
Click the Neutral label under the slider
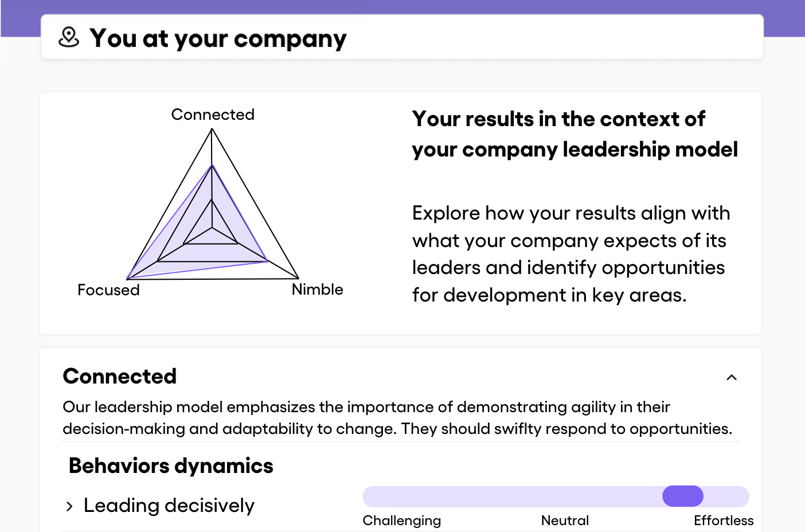565,521
